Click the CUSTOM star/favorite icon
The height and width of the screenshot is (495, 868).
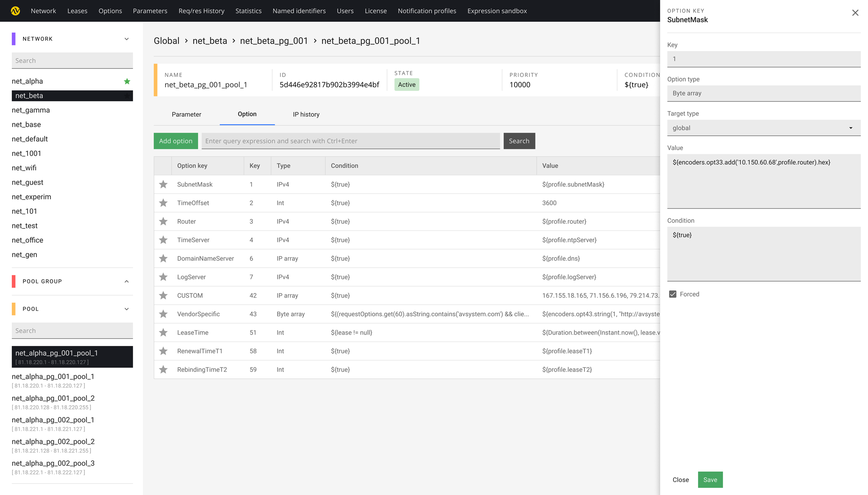[x=163, y=295]
